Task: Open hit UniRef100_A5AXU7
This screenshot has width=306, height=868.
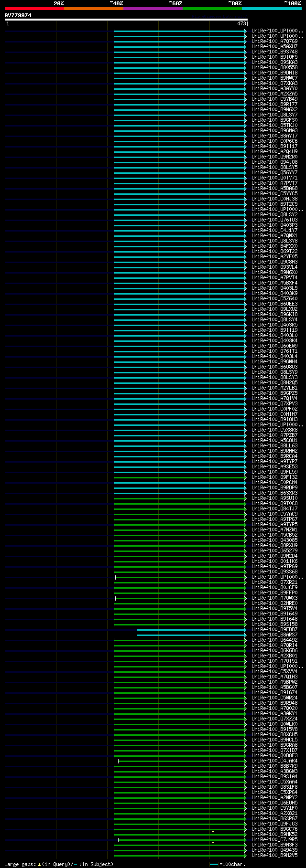Action: [x=274, y=47]
